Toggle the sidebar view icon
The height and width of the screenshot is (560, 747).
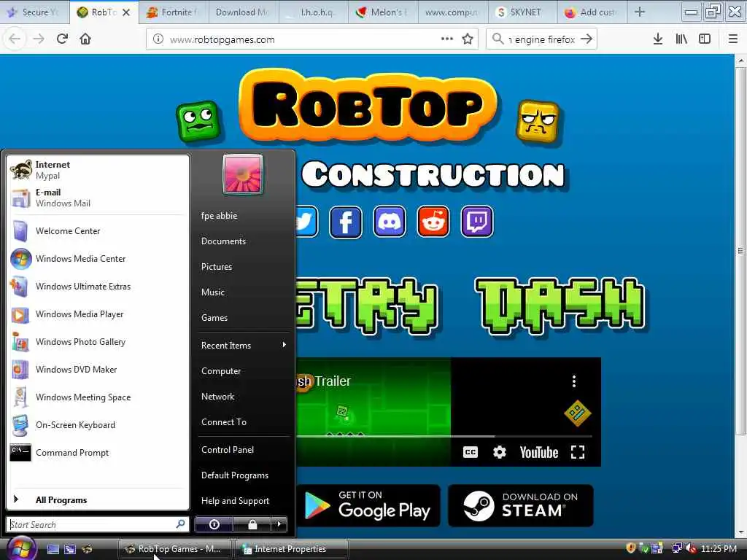pos(705,39)
